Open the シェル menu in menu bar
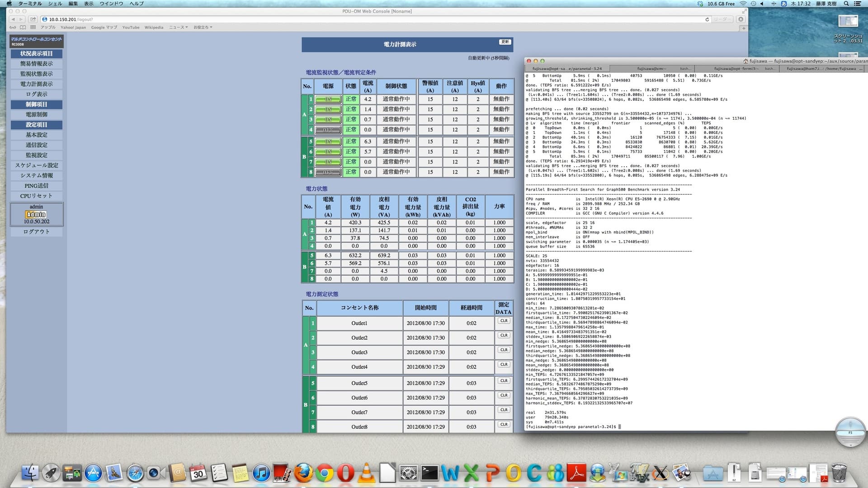The width and height of the screenshot is (868, 488). [55, 4]
